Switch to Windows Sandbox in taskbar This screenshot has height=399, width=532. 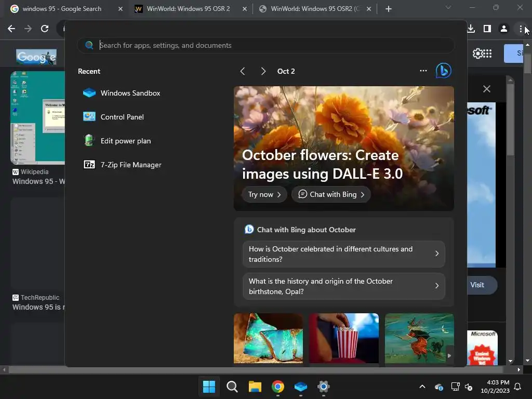coord(301,387)
